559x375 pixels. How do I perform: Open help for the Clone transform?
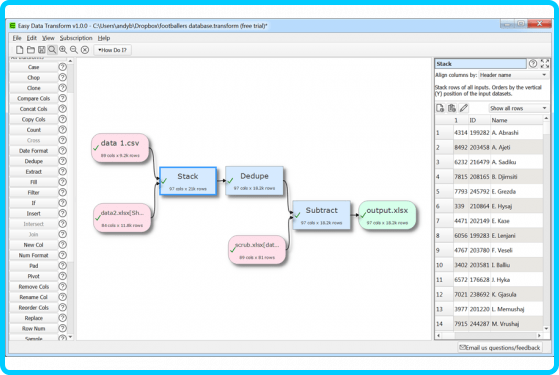click(x=62, y=88)
